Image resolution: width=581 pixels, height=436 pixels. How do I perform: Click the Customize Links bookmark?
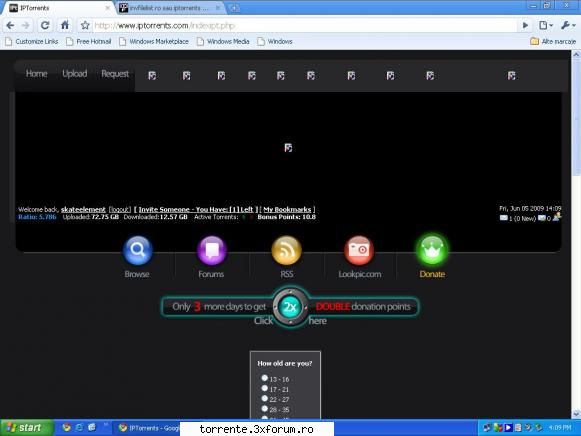coord(32,41)
